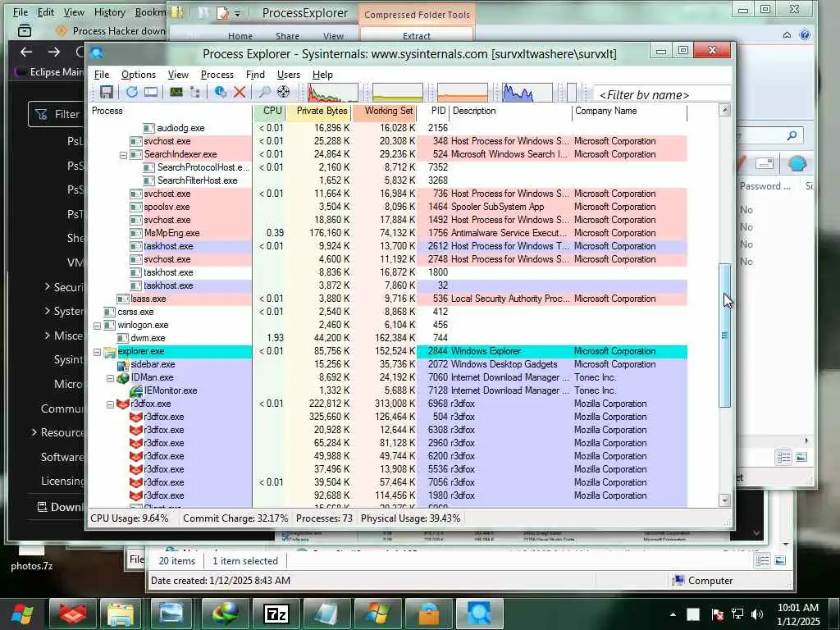Click the Help icon in the ProcessExplorer folder window
Viewport: 840px width, 630px height.
click(x=805, y=35)
